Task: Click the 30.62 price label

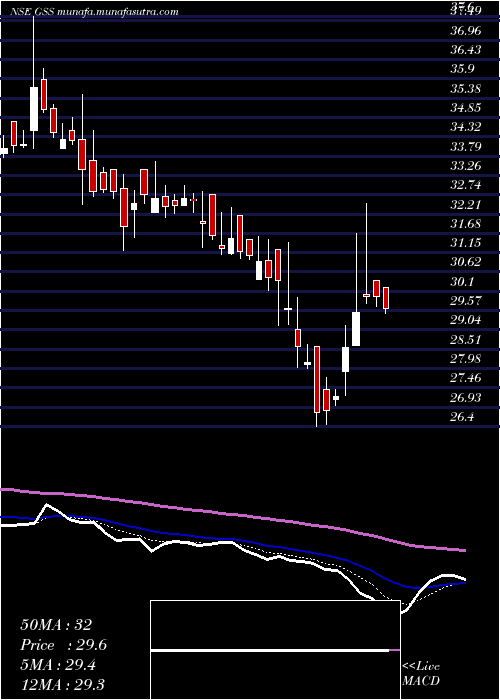Action: (466, 262)
